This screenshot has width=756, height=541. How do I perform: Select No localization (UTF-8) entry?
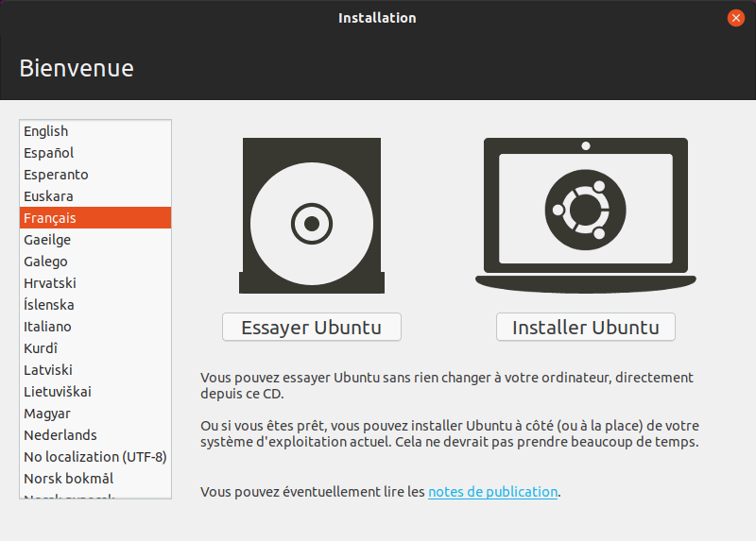tap(94, 457)
